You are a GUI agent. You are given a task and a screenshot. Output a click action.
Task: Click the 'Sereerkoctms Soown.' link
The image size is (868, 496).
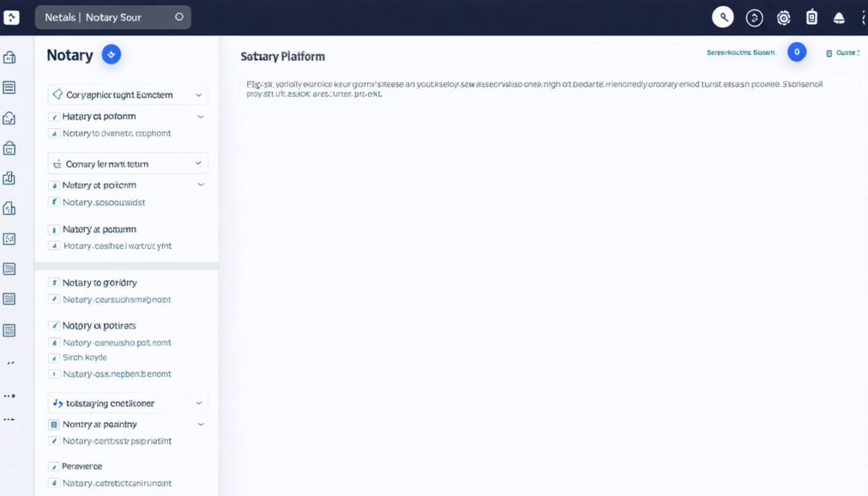click(x=741, y=53)
